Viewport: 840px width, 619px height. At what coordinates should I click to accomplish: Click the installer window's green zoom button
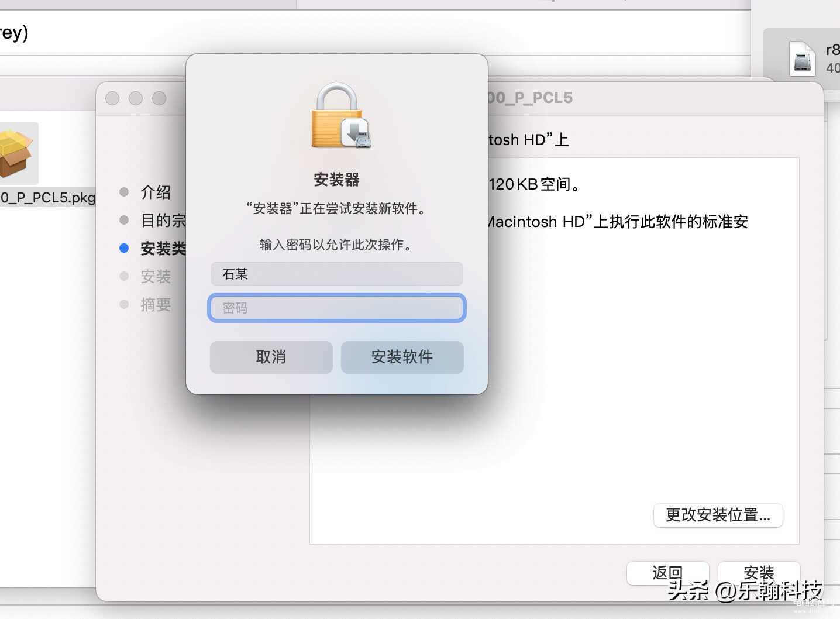[159, 98]
